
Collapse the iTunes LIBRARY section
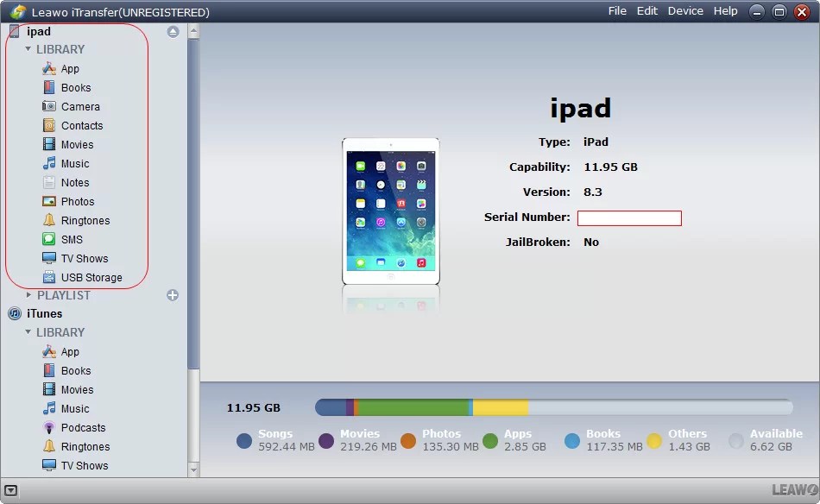click(28, 331)
